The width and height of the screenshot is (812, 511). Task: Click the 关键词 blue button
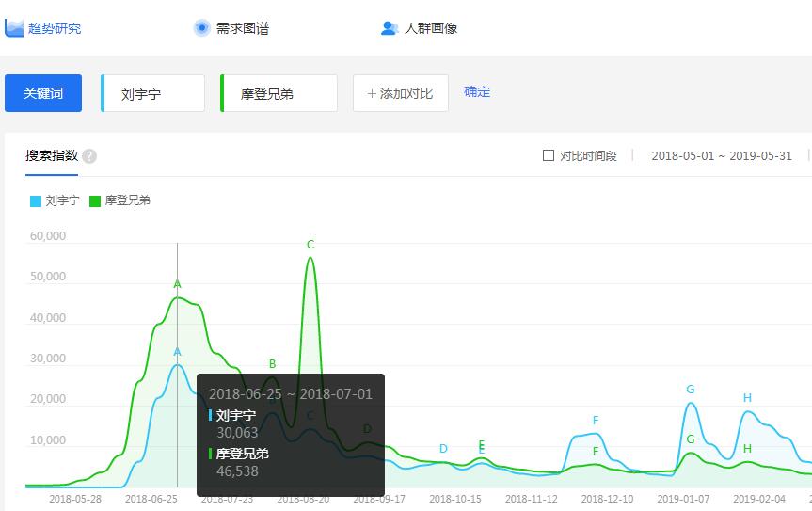point(43,93)
